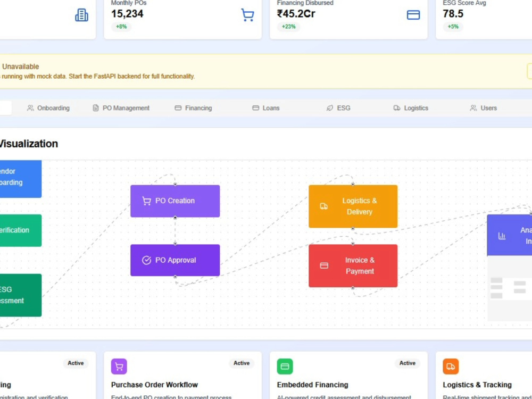
Task: Click the credit card icon beside Financing Disbursed
Action: [413, 15]
